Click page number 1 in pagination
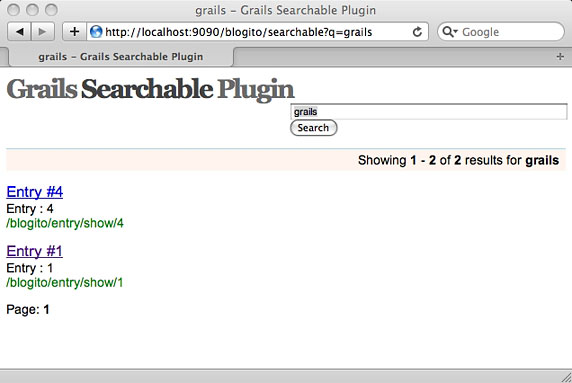This screenshot has height=383, width=572. [x=46, y=310]
